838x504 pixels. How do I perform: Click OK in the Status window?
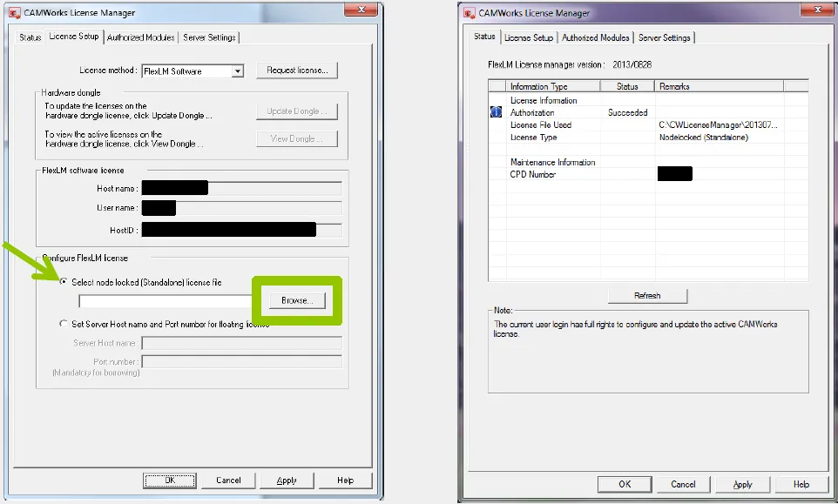(x=625, y=484)
